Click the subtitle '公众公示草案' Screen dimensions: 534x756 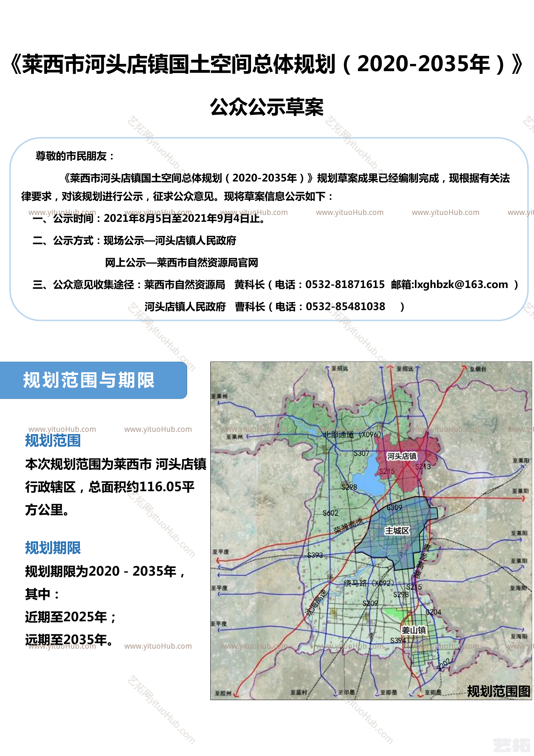coord(267,107)
